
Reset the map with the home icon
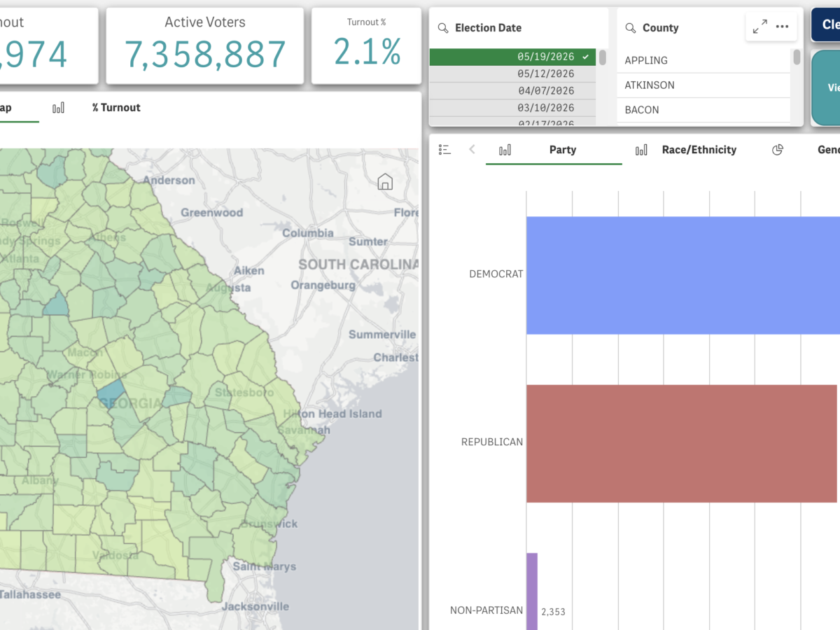click(385, 182)
